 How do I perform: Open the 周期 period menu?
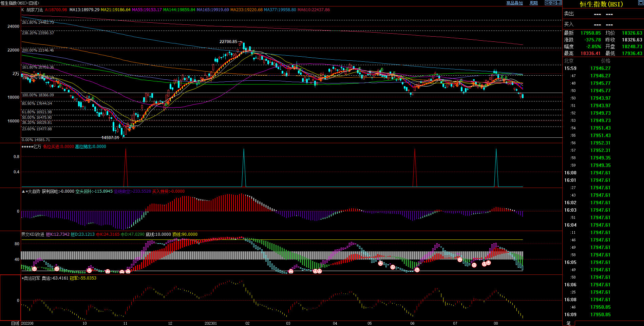(x=534, y=3)
